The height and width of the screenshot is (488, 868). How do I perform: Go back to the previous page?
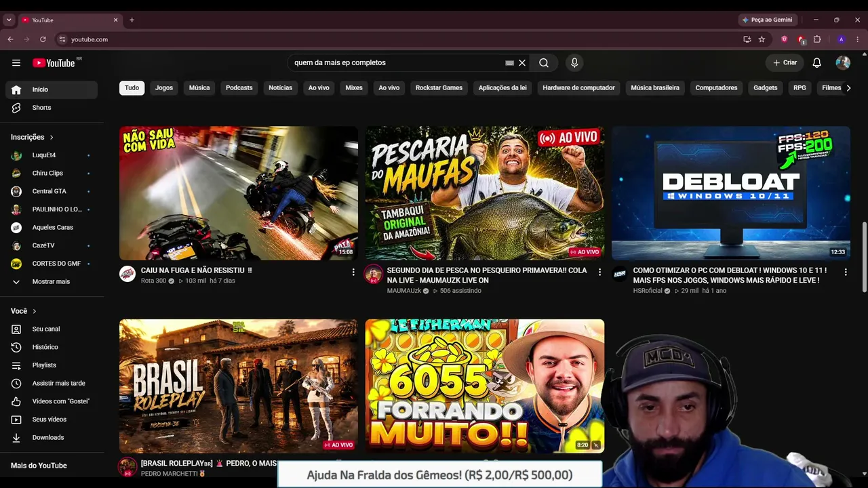click(10, 39)
